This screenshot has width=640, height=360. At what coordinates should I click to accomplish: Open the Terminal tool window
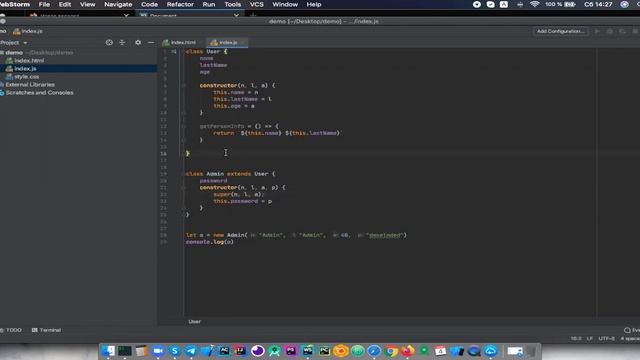click(x=47, y=330)
